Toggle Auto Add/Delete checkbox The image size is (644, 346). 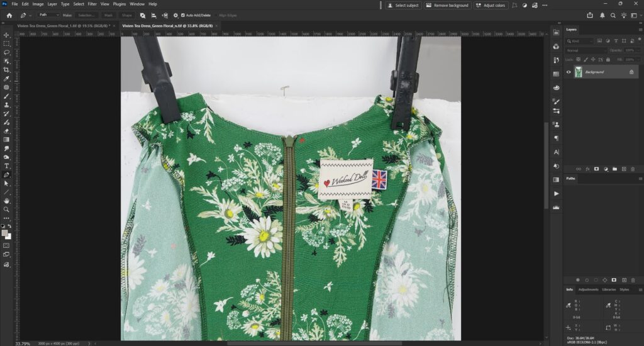(x=183, y=15)
